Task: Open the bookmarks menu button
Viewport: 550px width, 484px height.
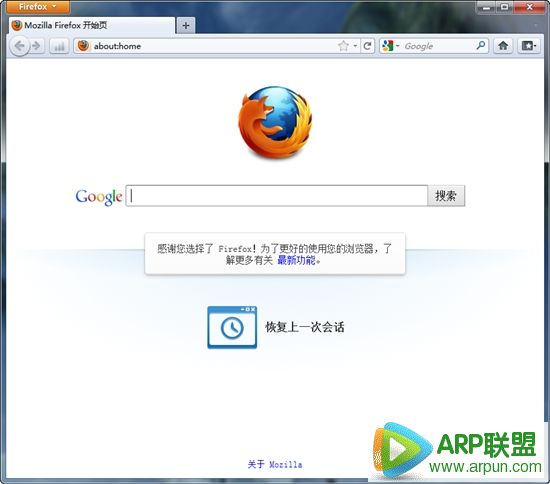Action: point(529,46)
